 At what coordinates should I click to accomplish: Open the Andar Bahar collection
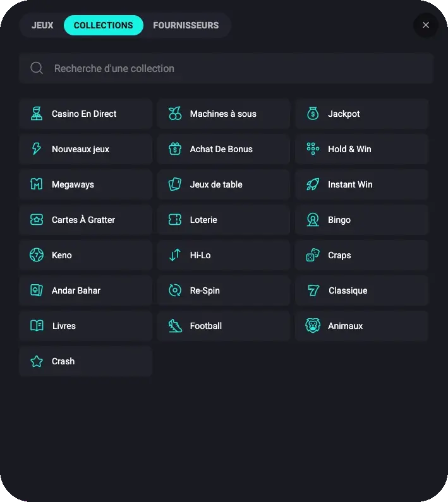point(85,290)
